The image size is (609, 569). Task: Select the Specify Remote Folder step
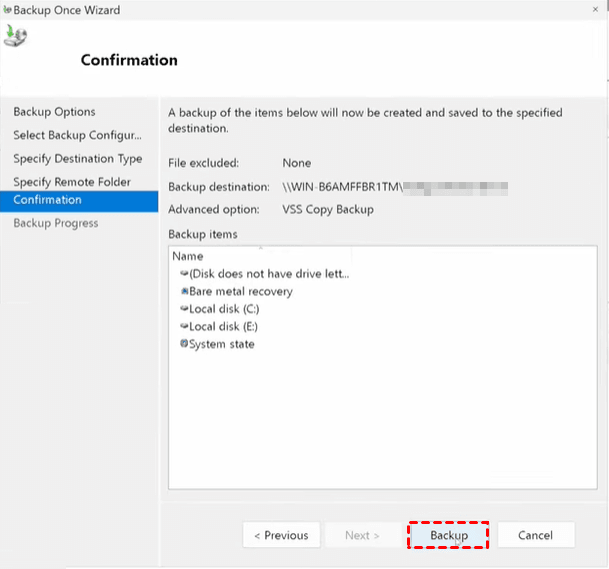(71, 182)
